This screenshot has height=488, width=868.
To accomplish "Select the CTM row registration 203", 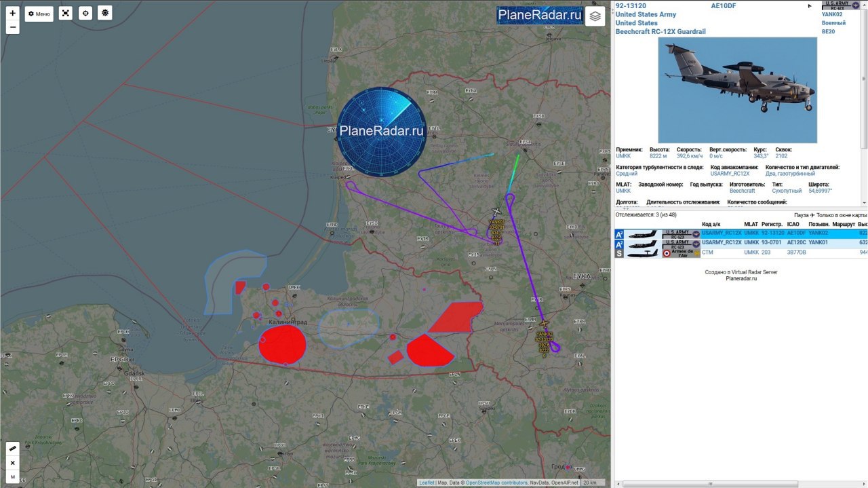I will pyautogui.click(x=741, y=253).
